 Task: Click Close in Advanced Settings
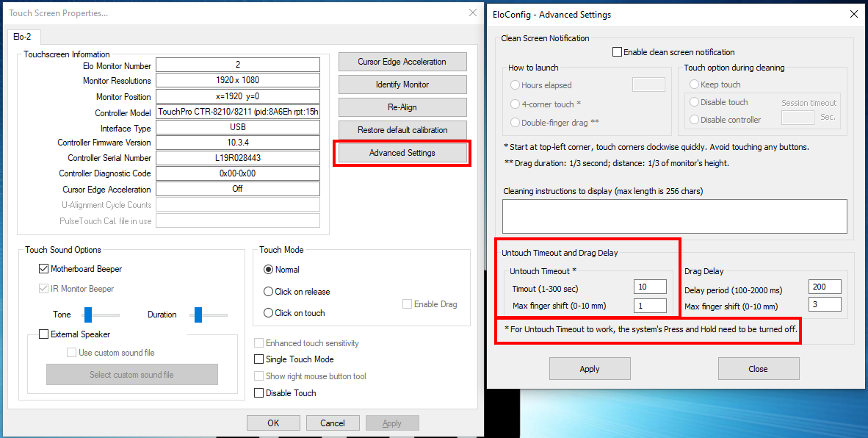(759, 369)
